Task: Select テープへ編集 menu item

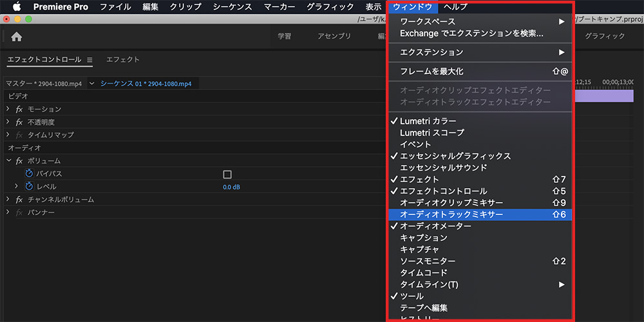Action: [x=479, y=308]
